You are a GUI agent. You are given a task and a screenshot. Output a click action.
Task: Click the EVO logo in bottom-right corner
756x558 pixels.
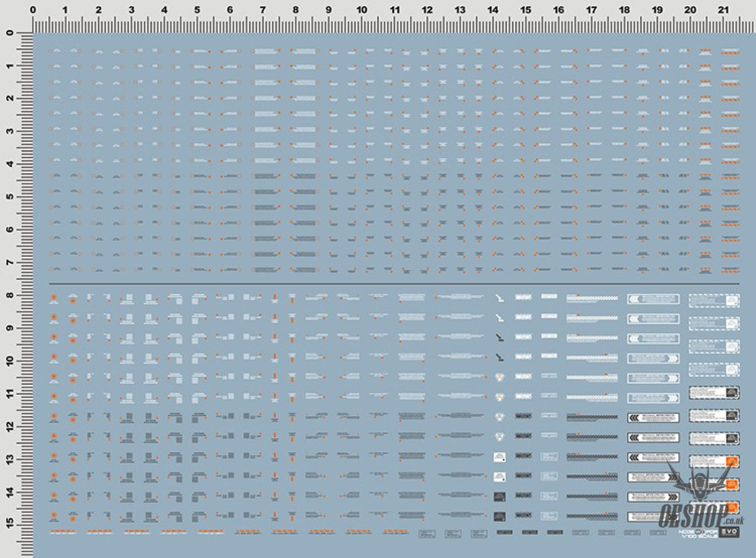729,532
